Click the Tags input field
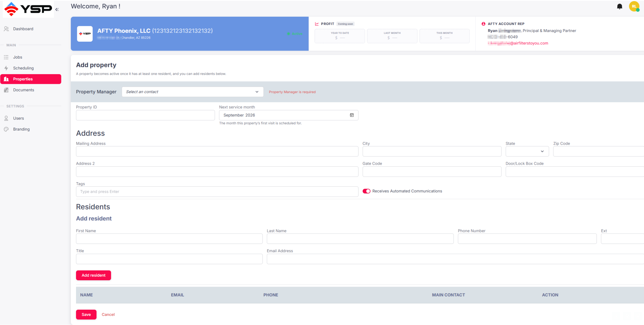This screenshot has height=325, width=644. [x=217, y=192]
